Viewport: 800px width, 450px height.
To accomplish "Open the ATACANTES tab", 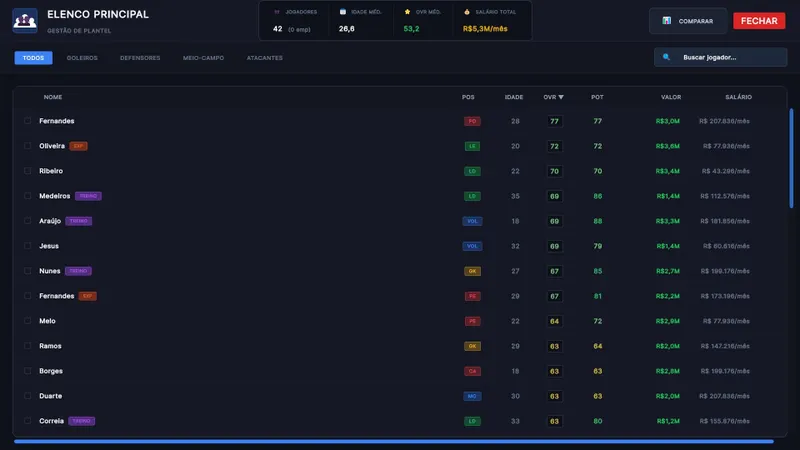I will click(264, 58).
